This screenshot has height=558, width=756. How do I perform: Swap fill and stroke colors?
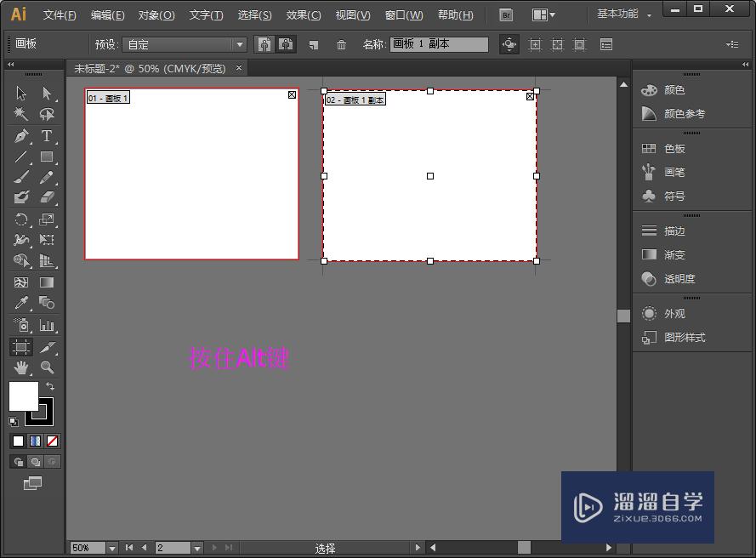click(49, 386)
